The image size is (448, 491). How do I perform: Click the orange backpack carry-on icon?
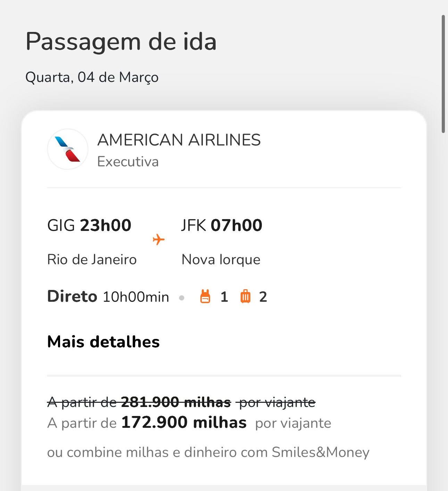click(x=205, y=297)
